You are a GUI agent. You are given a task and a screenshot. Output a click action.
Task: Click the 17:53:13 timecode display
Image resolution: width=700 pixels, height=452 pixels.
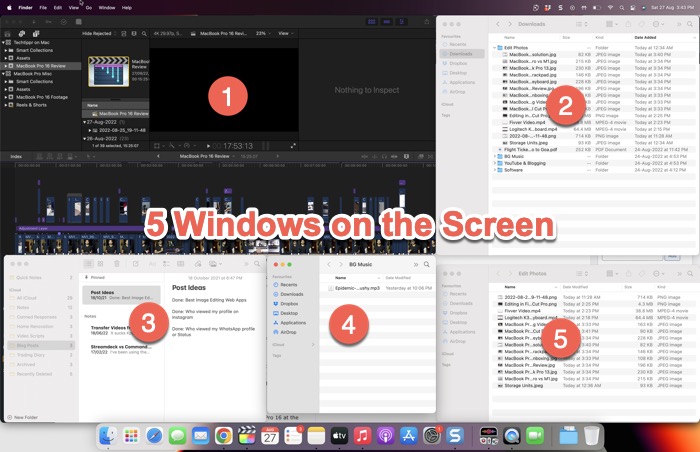click(x=238, y=146)
